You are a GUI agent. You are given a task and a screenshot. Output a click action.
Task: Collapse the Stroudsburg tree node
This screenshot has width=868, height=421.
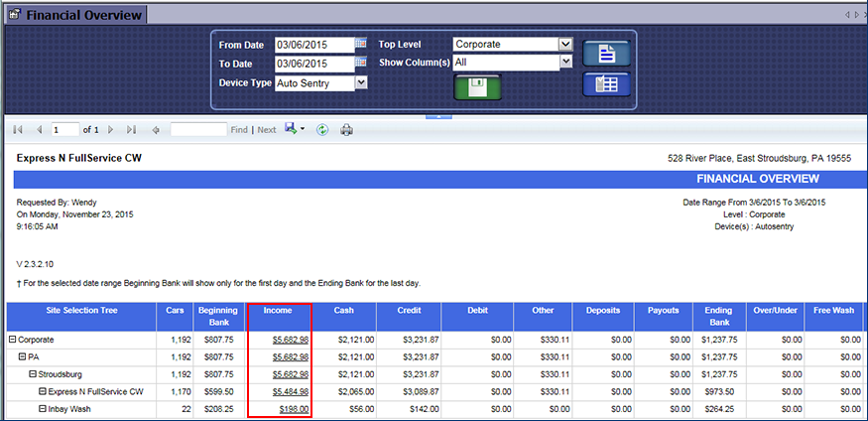[x=33, y=374]
